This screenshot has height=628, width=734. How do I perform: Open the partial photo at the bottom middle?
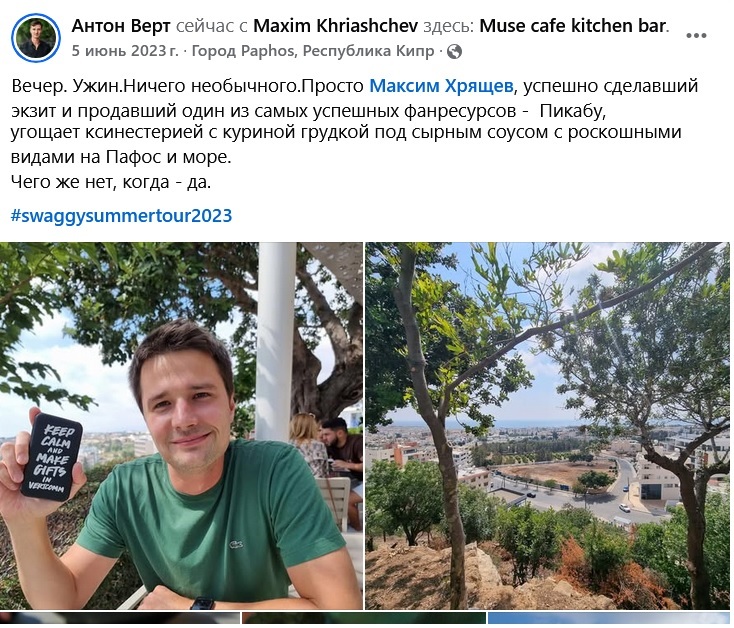(x=363, y=619)
